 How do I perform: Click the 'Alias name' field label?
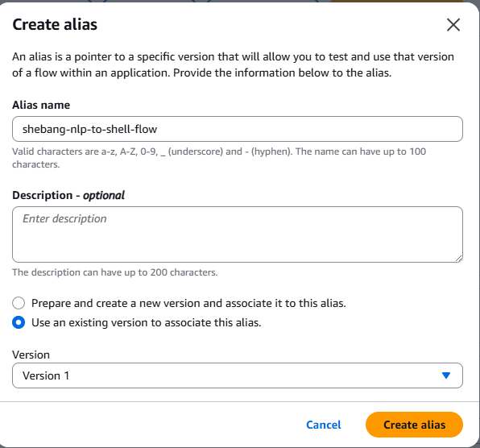tap(41, 105)
